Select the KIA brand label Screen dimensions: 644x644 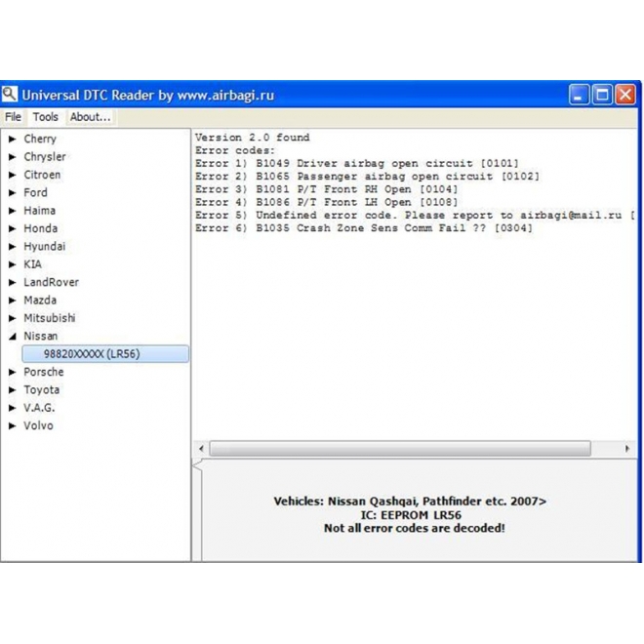coord(32,264)
